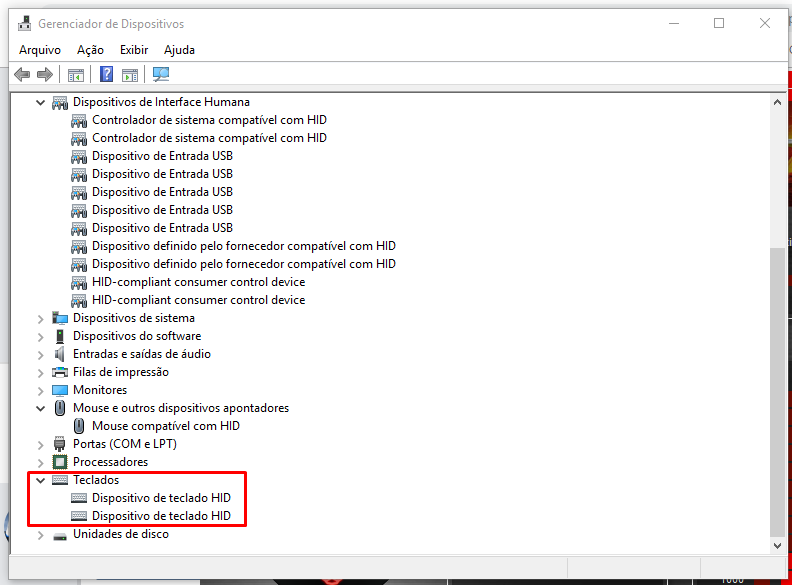Close the Gerenciador de Dispositivos window

(x=765, y=23)
